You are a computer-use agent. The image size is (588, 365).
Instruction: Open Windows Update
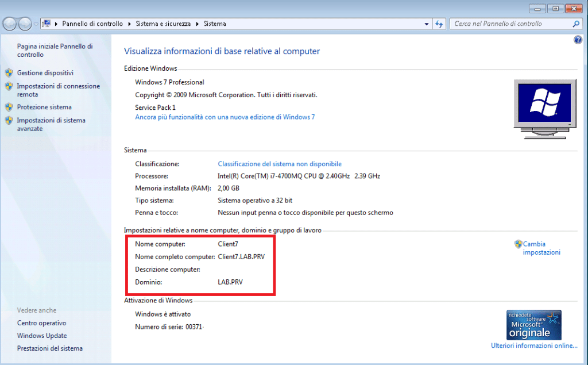tap(42, 336)
